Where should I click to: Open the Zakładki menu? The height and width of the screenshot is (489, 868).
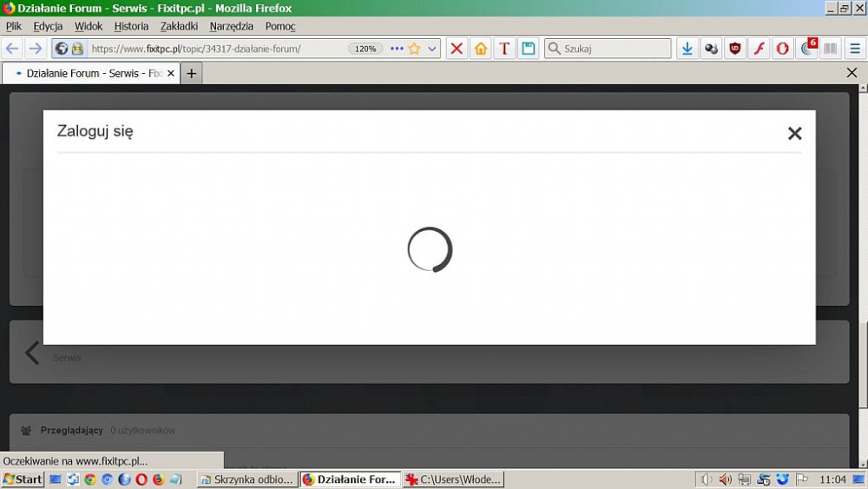pos(179,26)
